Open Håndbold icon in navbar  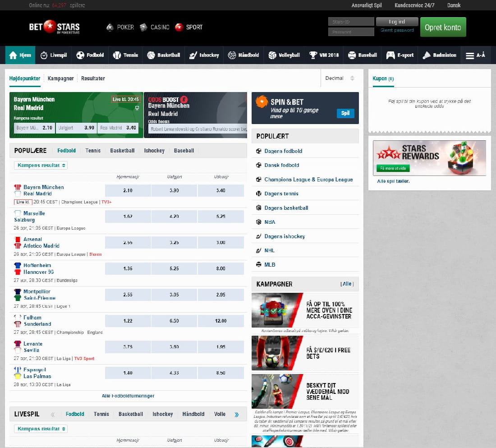232,55
